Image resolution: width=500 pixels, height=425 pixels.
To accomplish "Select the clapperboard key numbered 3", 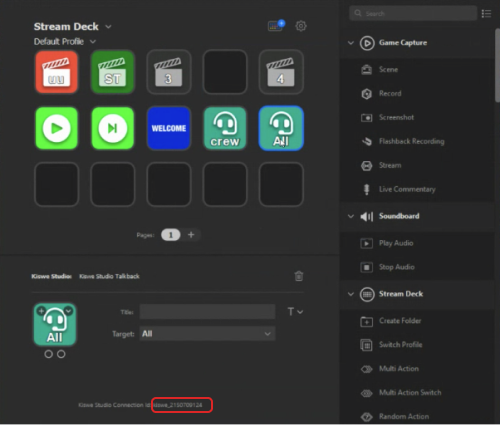I will click(169, 72).
